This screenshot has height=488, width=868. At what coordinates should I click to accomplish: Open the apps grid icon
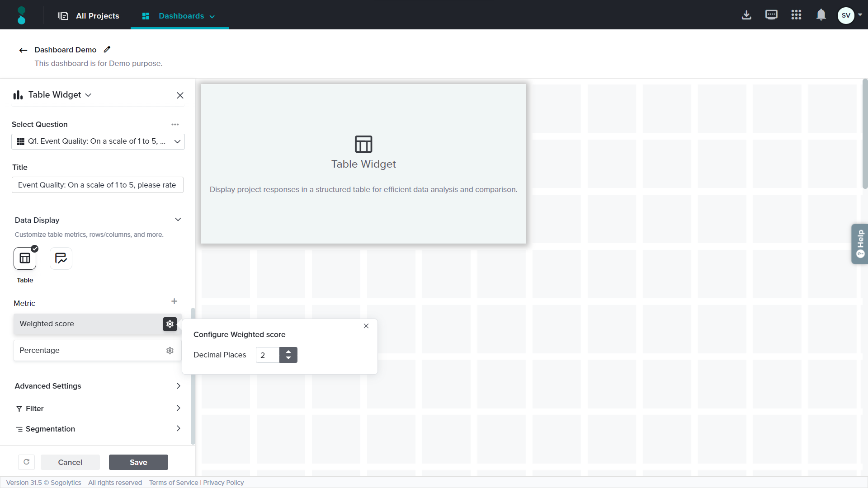coord(796,15)
